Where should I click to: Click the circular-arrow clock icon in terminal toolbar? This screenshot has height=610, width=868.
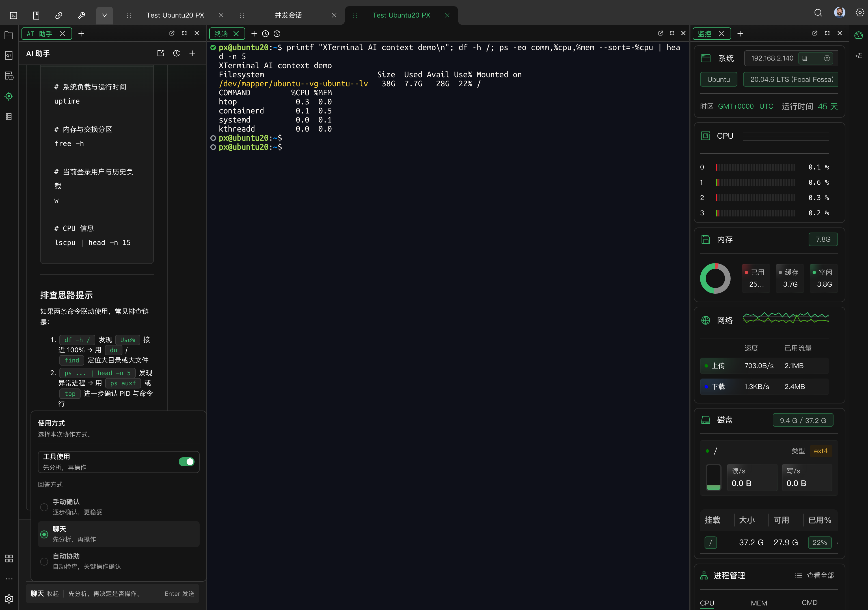(x=277, y=34)
